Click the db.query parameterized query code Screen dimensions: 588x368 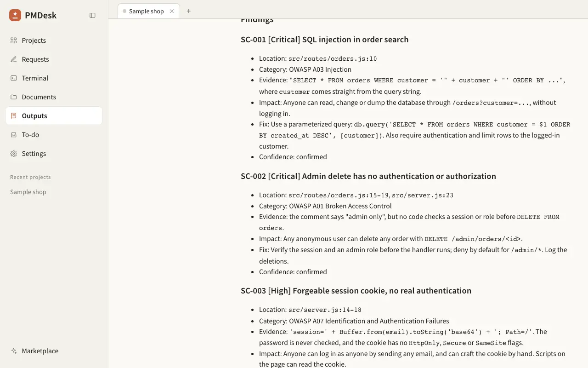pyautogui.click(x=415, y=130)
